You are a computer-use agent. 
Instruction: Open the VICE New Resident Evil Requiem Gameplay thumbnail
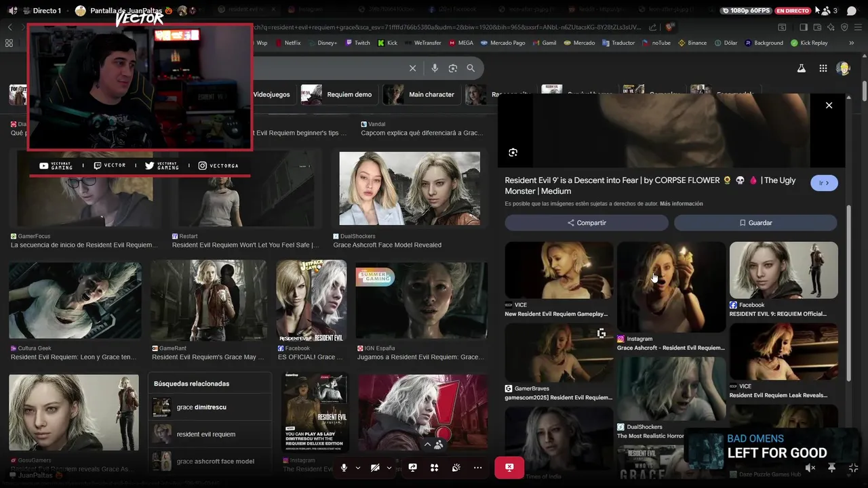coord(559,270)
